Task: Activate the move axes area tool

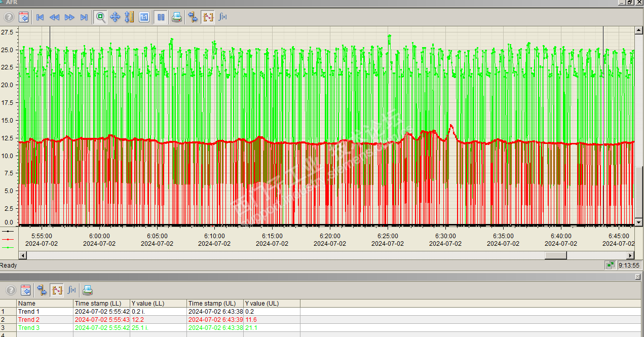Action: pyautogui.click(x=129, y=17)
